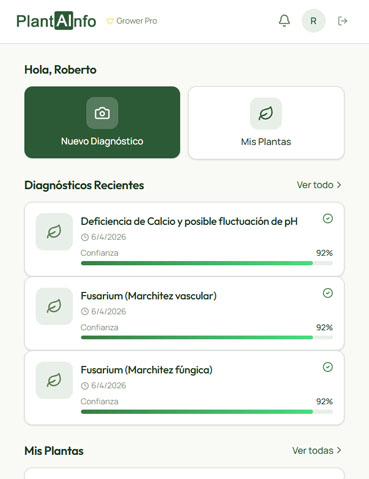Click date 6/4/2026 on Fusarium (Marchitez vascular) card
The height and width of the screenshot is (479, 369).
pos(109,311)
